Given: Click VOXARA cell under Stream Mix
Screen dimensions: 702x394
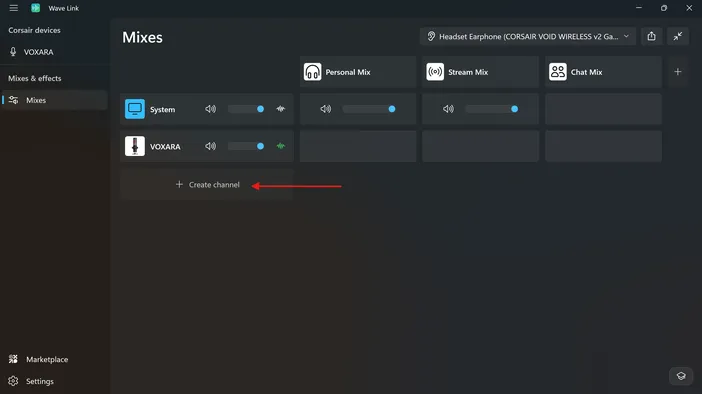Looking at the screenshot, I should [x=480, y=146].
